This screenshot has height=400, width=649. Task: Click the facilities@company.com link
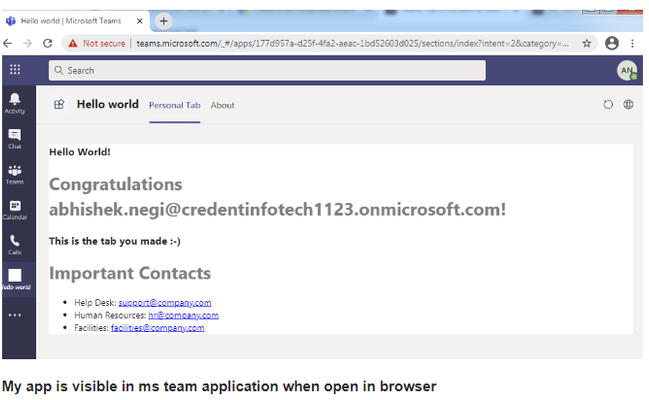pos(158,328)
